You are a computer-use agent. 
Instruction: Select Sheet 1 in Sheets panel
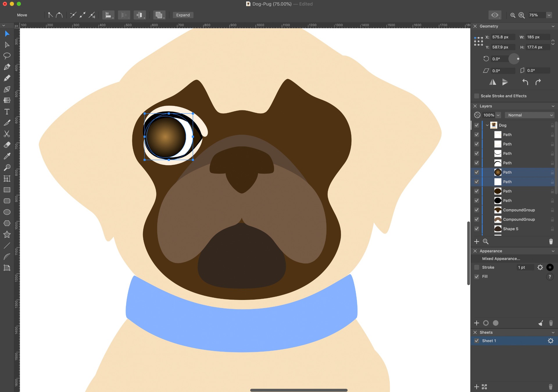tap(489, 341)
